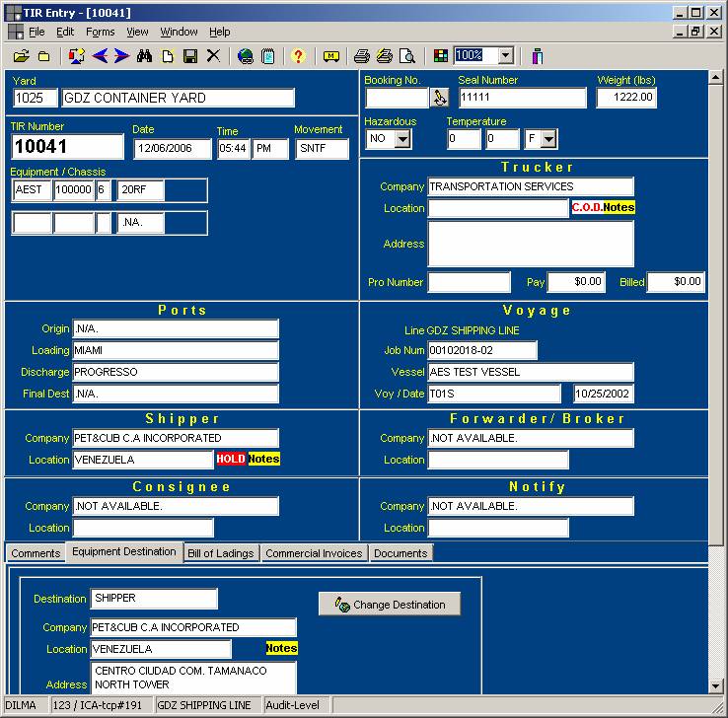
Task: Click the binoculars search icon
Action: [x=145, y=56]
